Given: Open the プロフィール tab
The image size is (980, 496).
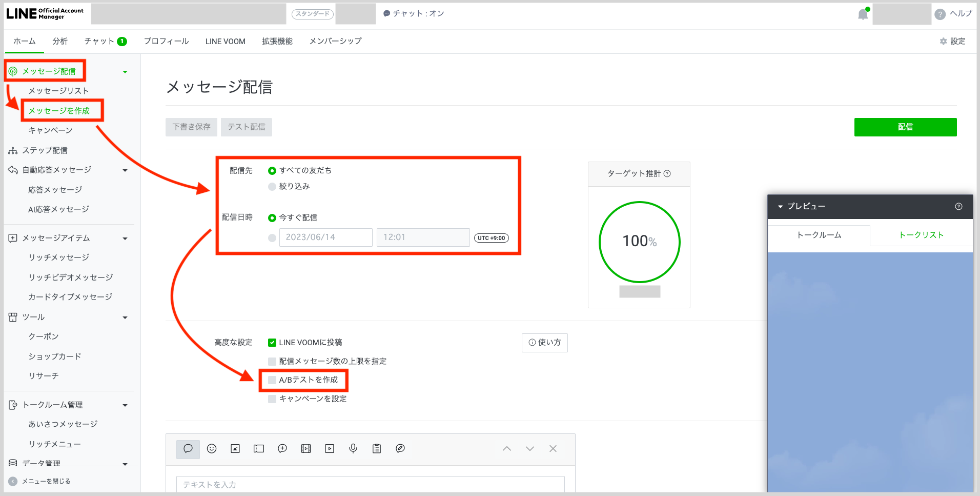Looking at the screenshot, I should (x=166, y=41).
